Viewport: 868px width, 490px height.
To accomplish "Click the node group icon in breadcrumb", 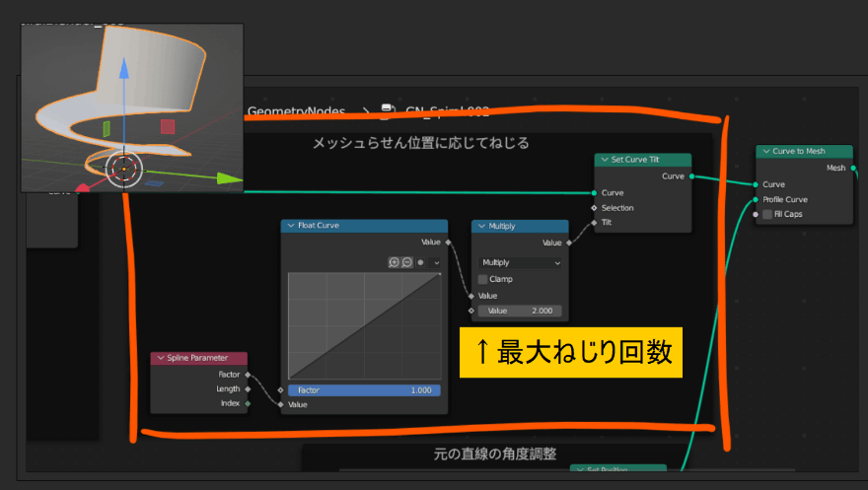I will pos(388,110).
